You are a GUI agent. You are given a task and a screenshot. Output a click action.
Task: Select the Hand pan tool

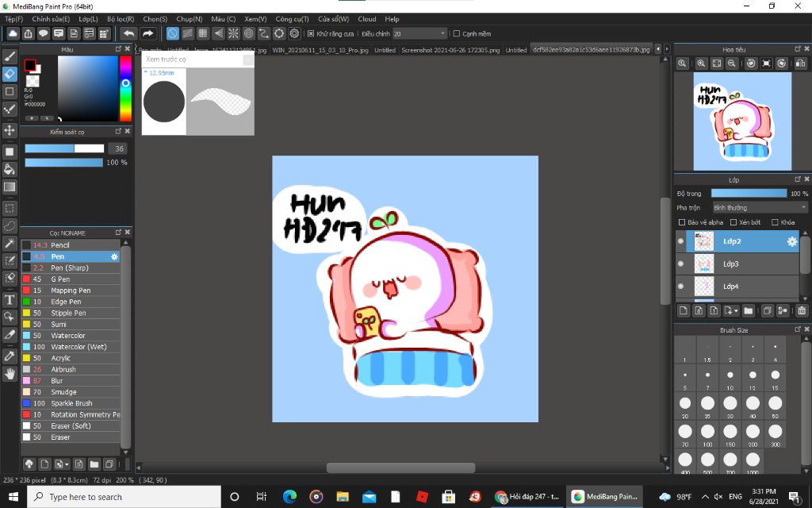10,374
